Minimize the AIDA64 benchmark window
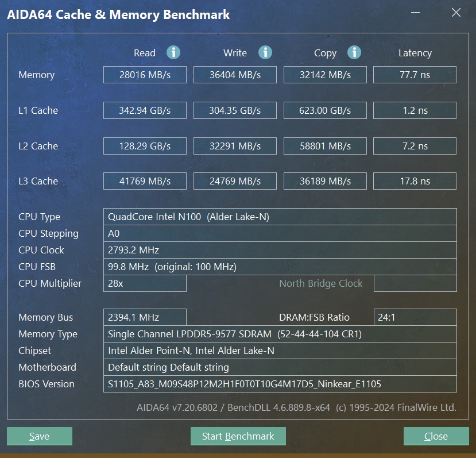The height and width of the screenshot is (458, 476). click(415, 13)
